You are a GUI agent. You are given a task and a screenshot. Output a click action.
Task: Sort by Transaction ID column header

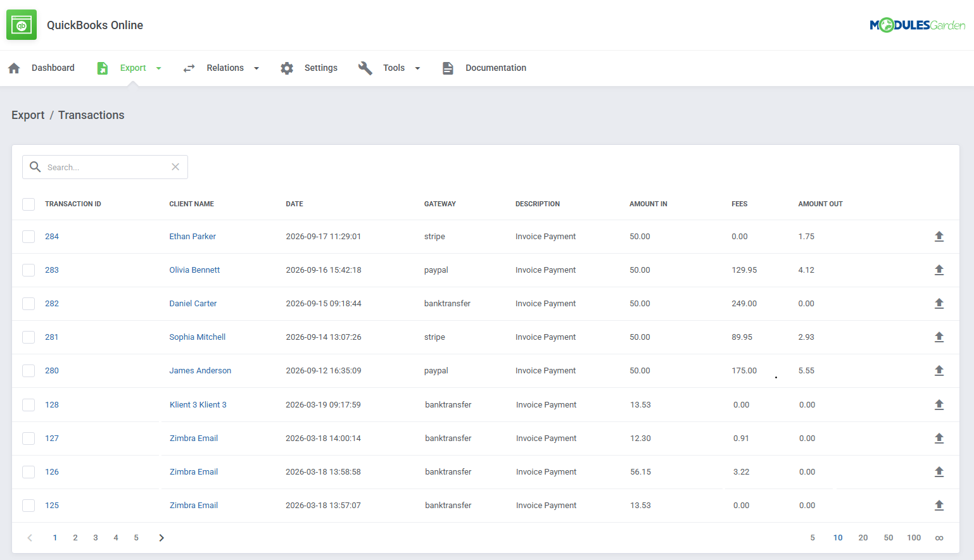73,204
